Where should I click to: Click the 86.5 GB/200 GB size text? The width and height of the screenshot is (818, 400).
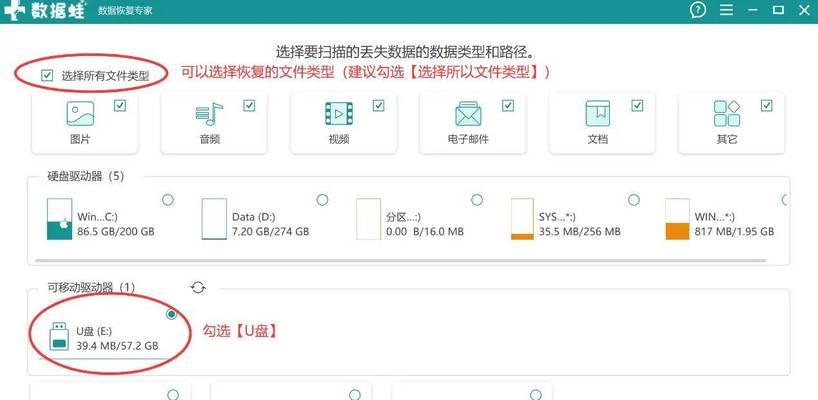(116, 231)
